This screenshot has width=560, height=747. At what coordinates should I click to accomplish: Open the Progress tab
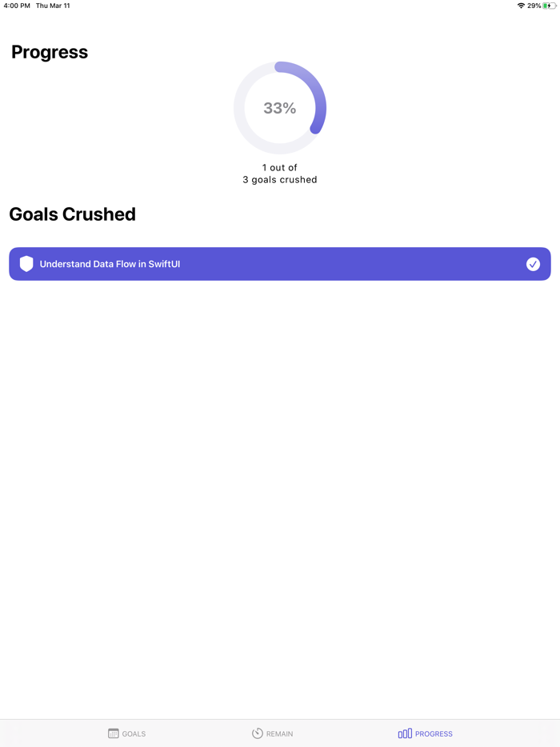pyautogui.click(x=425, y=733)
